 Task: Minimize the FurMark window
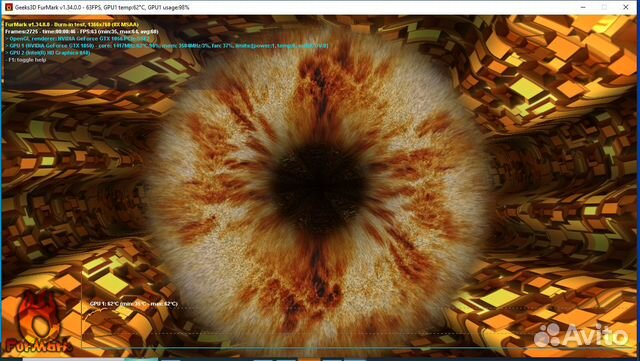(x=583, y=7)
